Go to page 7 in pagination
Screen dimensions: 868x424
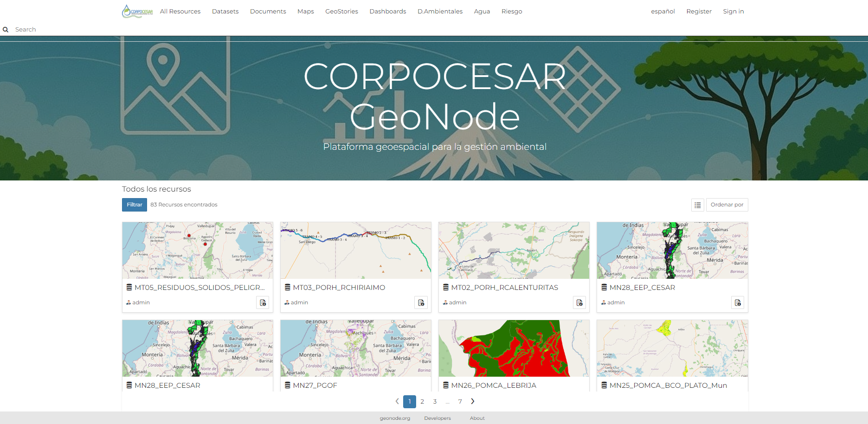[x=460, y=402]
